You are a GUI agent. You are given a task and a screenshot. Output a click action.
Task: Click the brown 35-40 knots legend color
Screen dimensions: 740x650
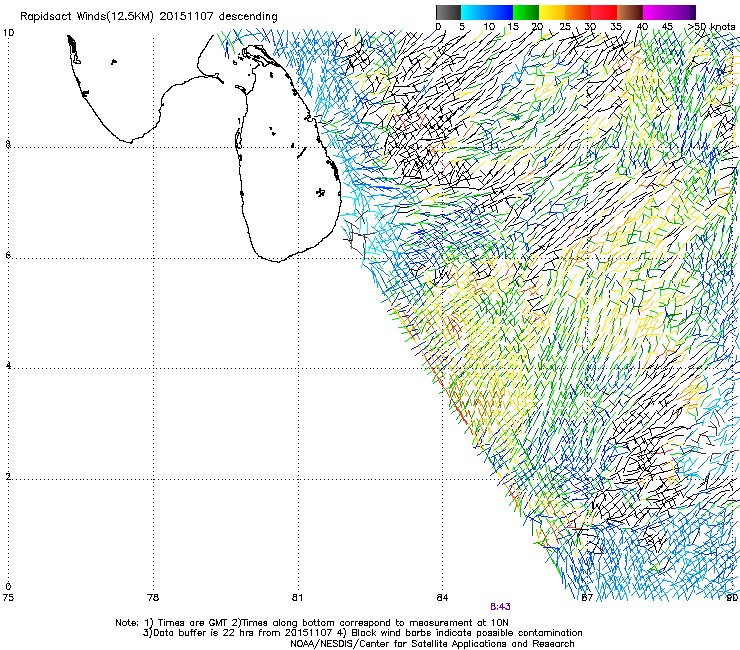(630, 12)
